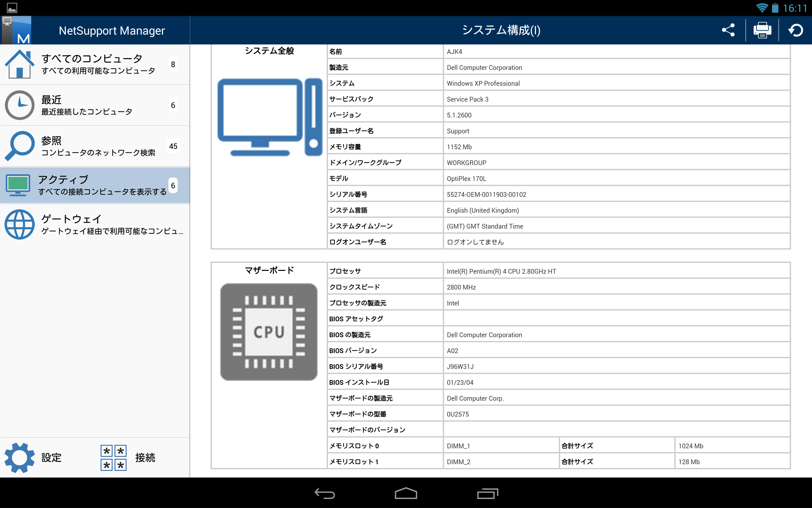Tap 接続 connect button
Screen dimensions: 812x508
click(128, 458)
